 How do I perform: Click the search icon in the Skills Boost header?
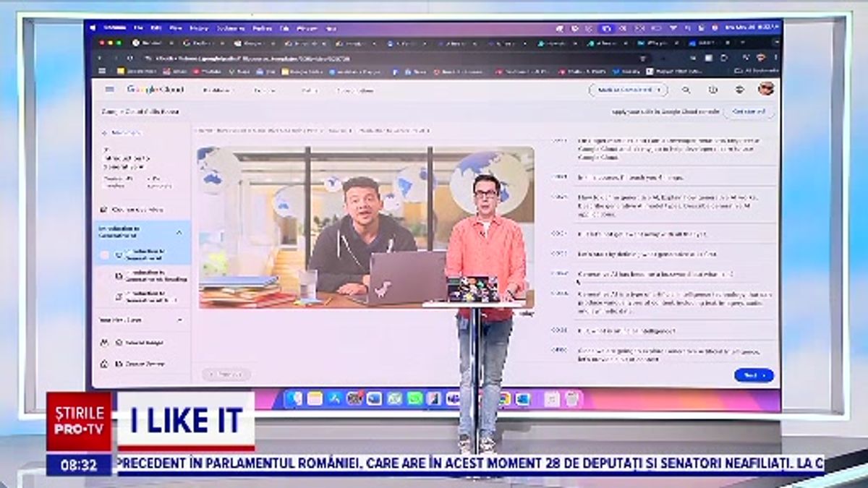[686, 90]
